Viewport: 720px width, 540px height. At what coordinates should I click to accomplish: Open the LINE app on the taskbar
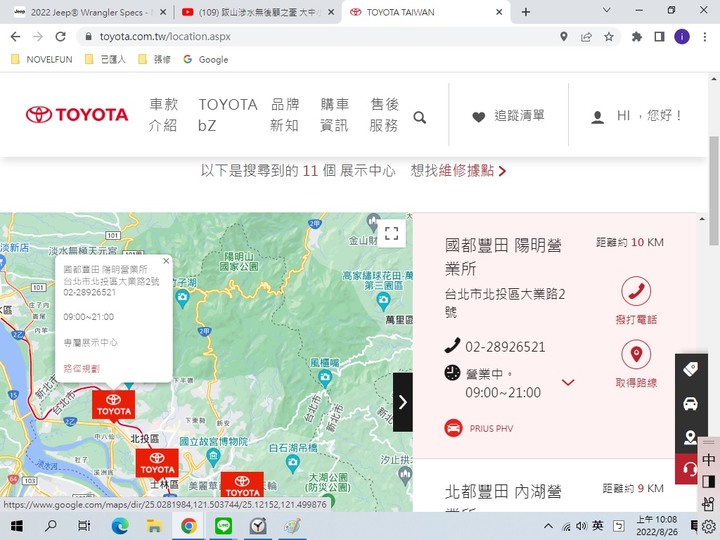pyautogui.click(x=224, y=526)
